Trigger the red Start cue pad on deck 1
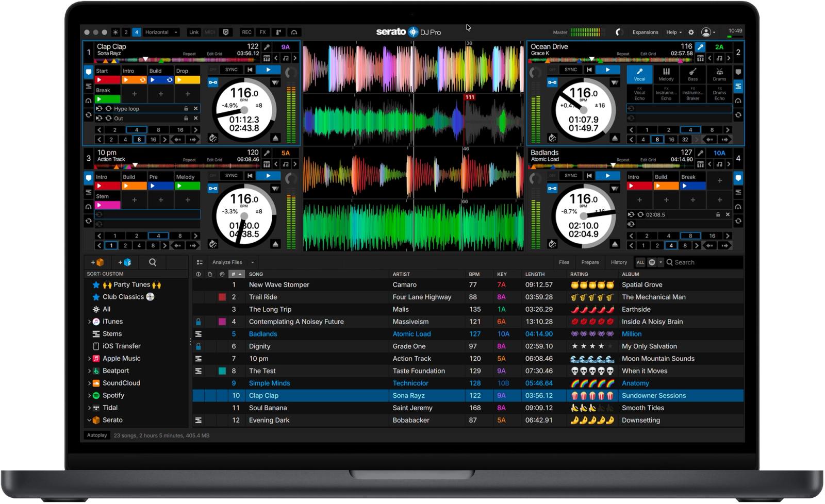 point(108,80)
